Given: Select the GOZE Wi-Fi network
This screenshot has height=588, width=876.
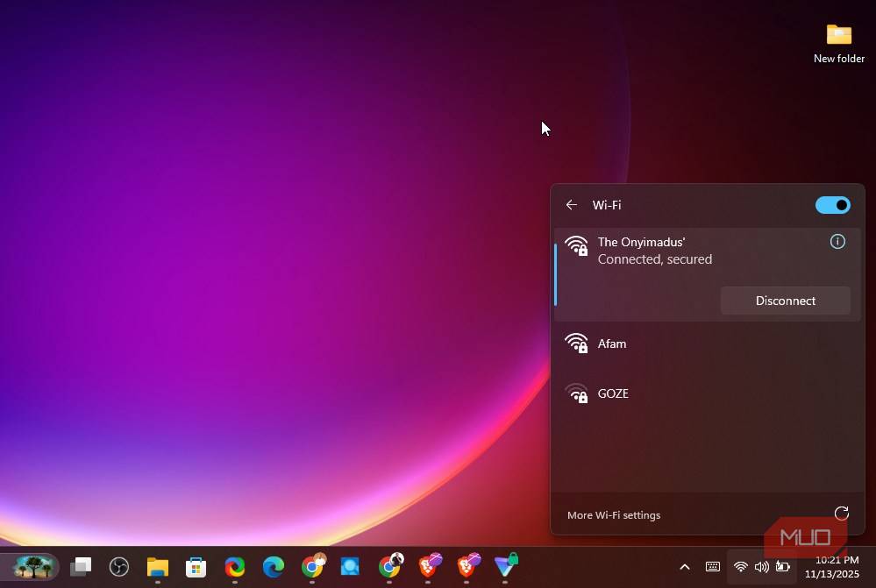Looking at the screenshot, I should 613,393.
